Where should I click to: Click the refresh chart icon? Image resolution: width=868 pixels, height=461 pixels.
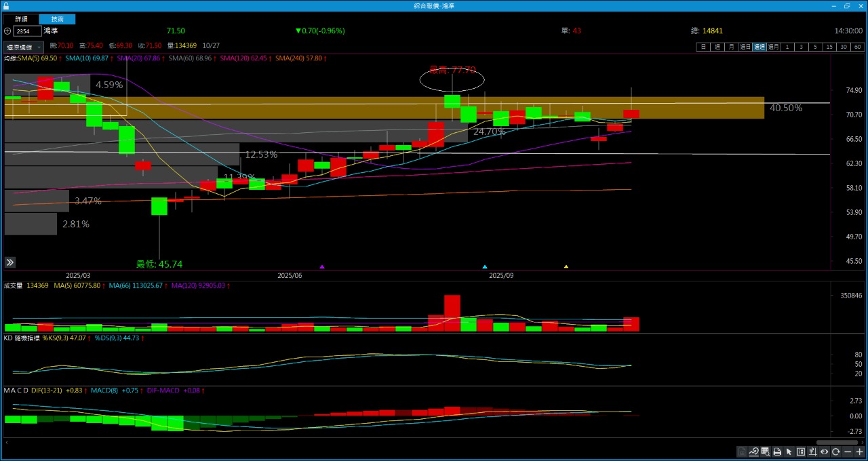click(836, 452)
